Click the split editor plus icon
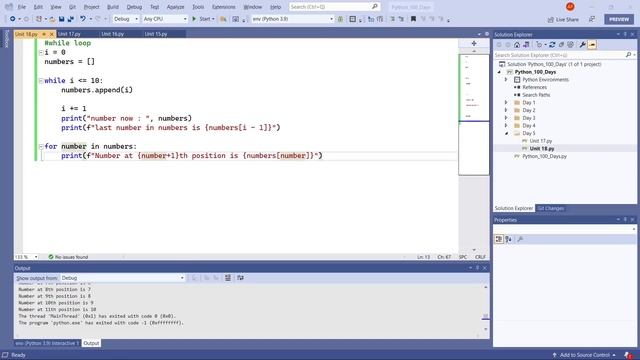The width and height of the screenshot is (640, 360). (474, 43)
